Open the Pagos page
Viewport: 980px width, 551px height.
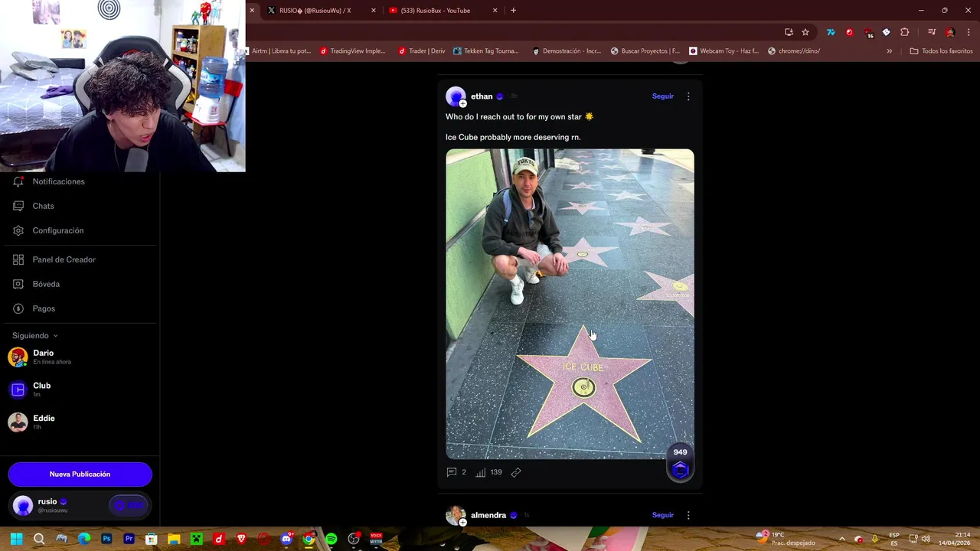click(44, 308)
